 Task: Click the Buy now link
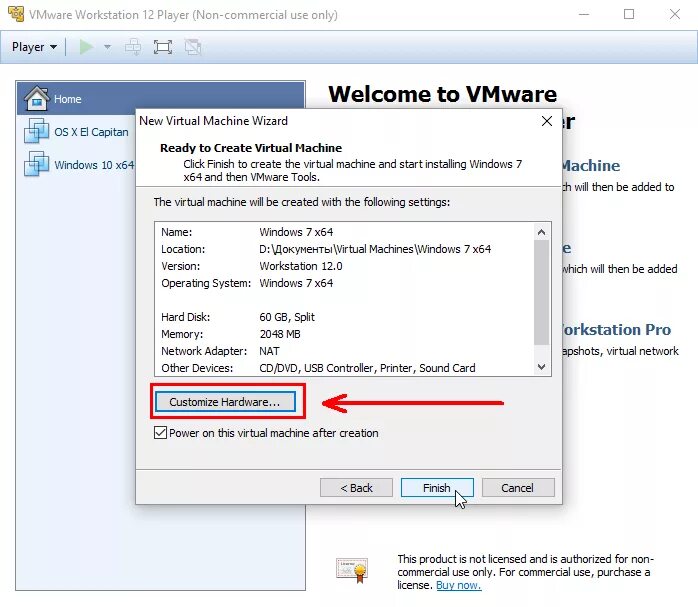[x=459, y=585]
